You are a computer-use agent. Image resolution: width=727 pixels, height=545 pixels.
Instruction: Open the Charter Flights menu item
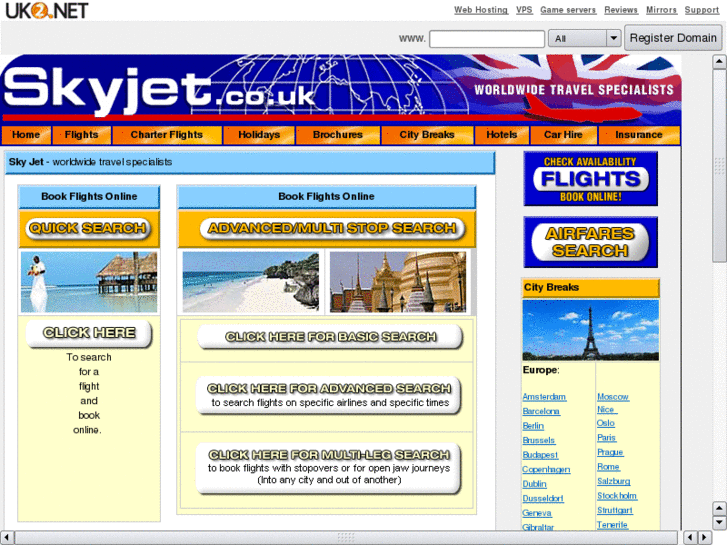[166, 135]
